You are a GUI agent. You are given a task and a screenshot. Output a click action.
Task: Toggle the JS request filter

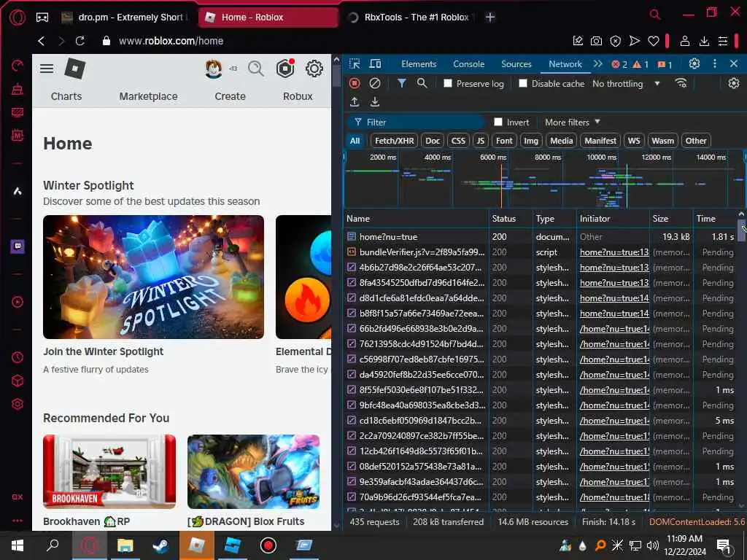point(480,141)
